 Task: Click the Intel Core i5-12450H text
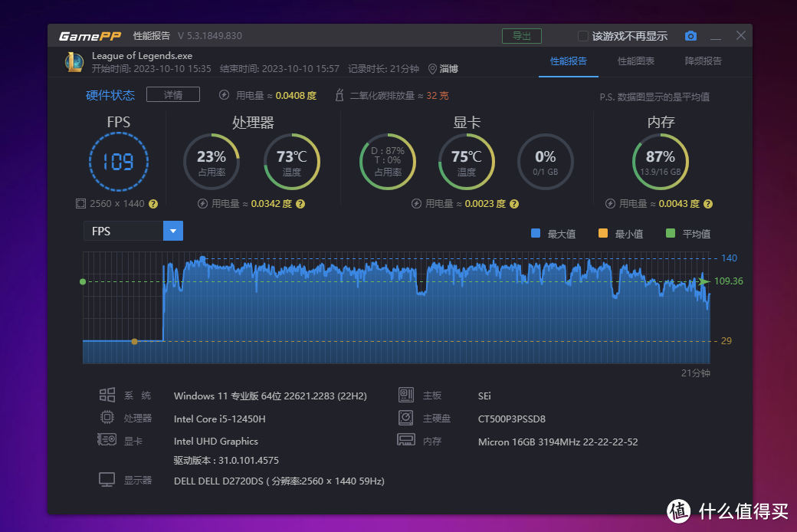click(220, 419)
